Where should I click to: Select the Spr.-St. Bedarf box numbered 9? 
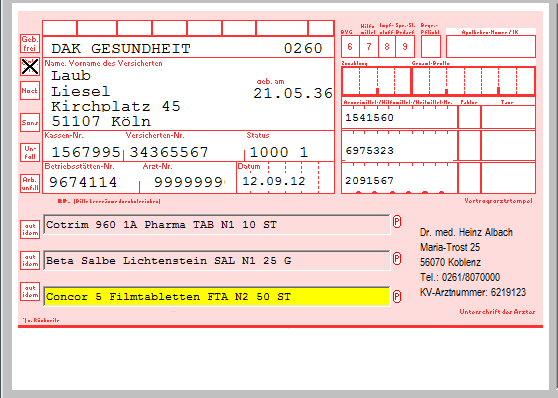pyautogui.click(x=405, y=47)
